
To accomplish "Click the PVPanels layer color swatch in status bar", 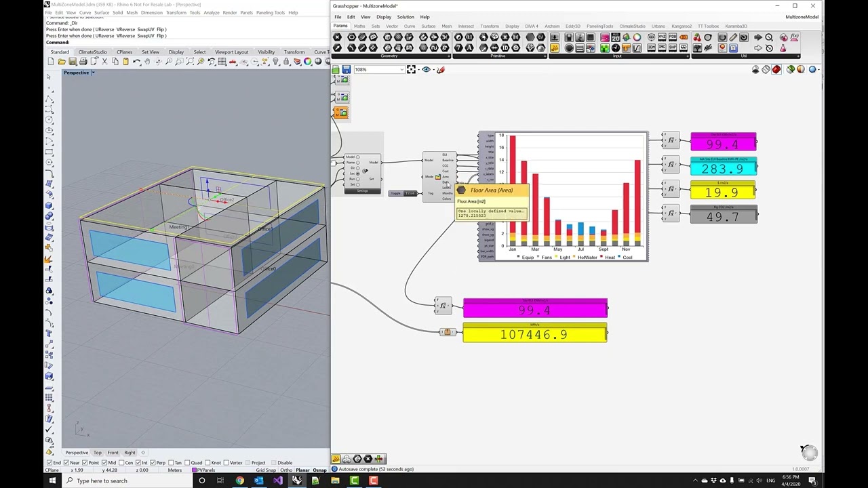I will [x=195, y=470].
